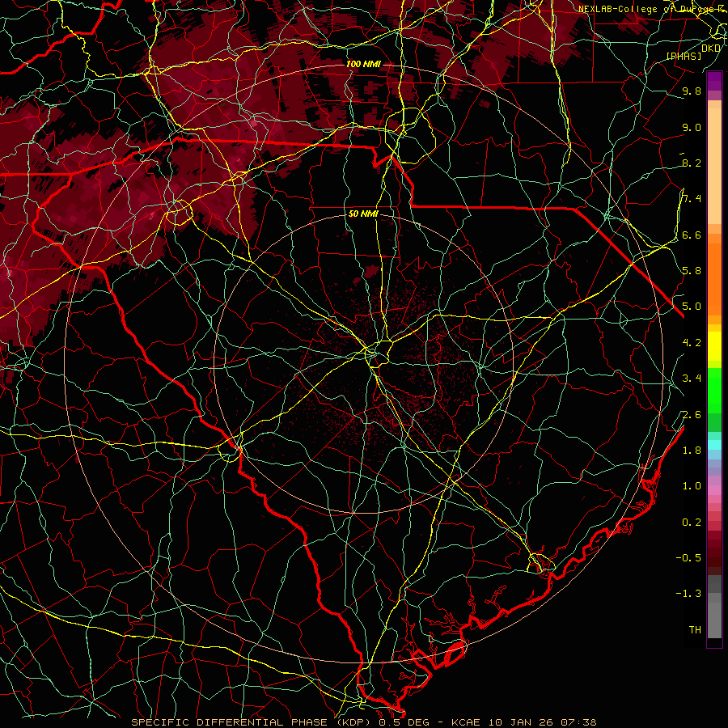Click the '0.5 DEG' elevation text in the caption
This screenshot has width=728, height=728.
click(x=404, y=722)
